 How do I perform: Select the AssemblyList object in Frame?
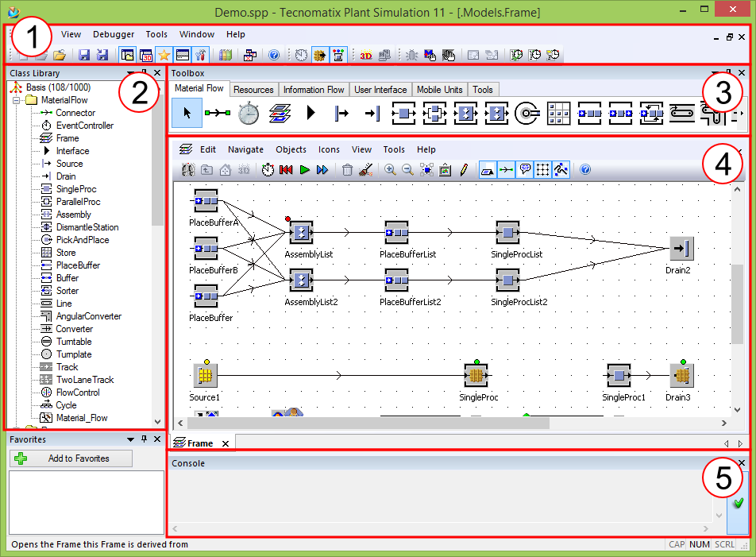[x=301, y=233]
